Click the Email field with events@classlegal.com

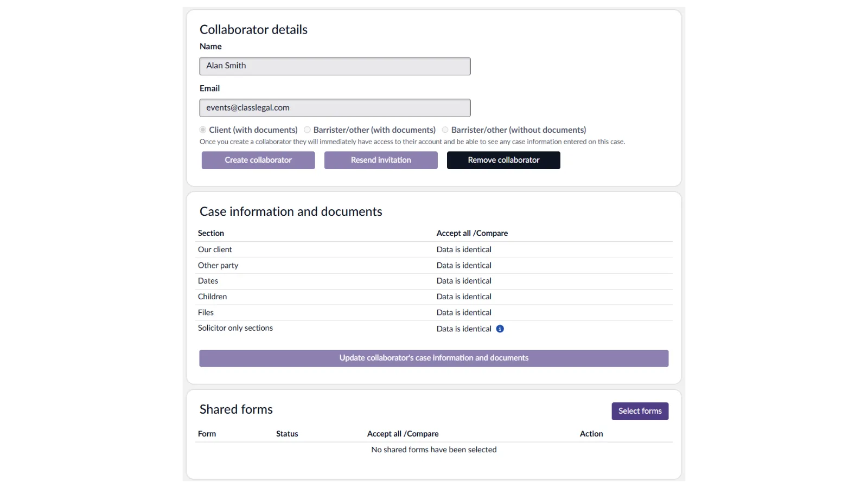pyautogui.click(x=335, y=108)
